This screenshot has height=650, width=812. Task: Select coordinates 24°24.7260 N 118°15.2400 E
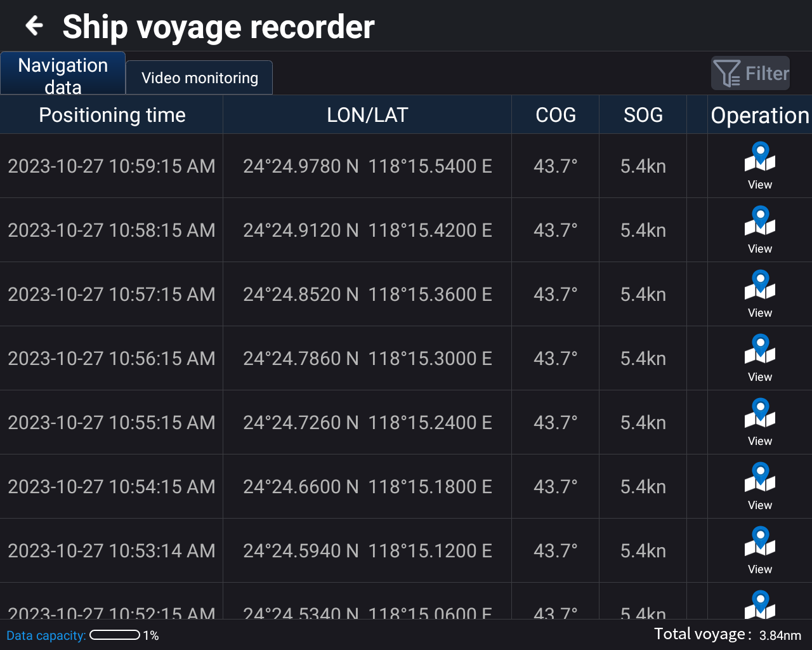[x=367, y=423]
